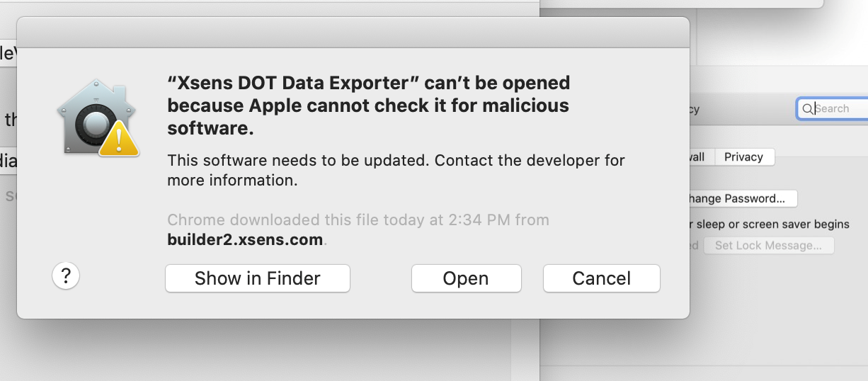Viewport: 868px width, 381px height.
Task: Click the Security & Privacy window title fragment
Action: (694, 109)
